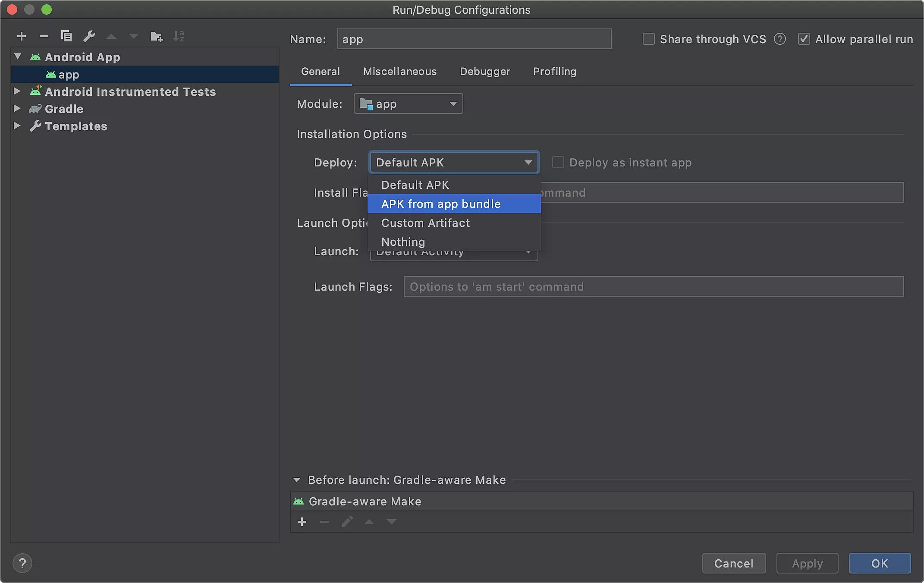Image resolution: width=924 pixels, height=583 pixels.
Task: Copy the selected configuration
Action: point(66,36)
